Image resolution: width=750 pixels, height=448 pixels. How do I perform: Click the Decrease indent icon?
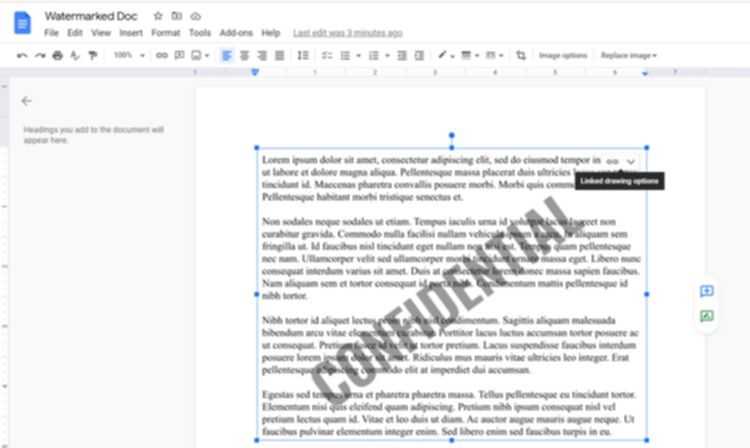coord(402,55)
